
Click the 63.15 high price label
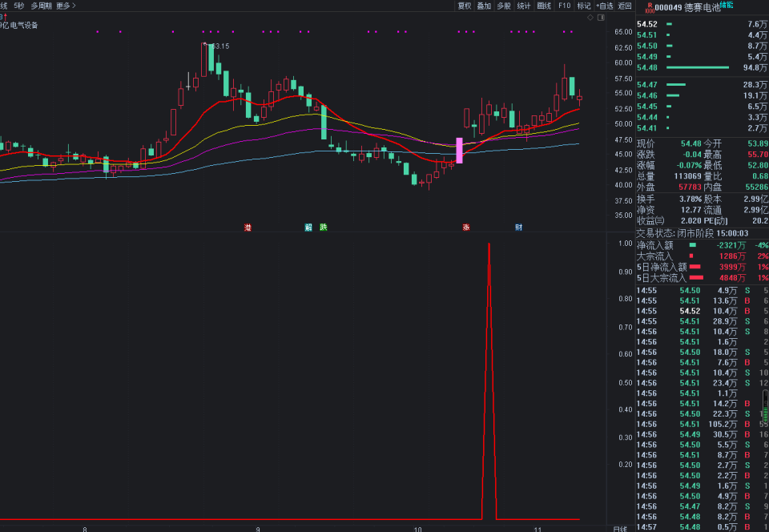coord(219,46)
